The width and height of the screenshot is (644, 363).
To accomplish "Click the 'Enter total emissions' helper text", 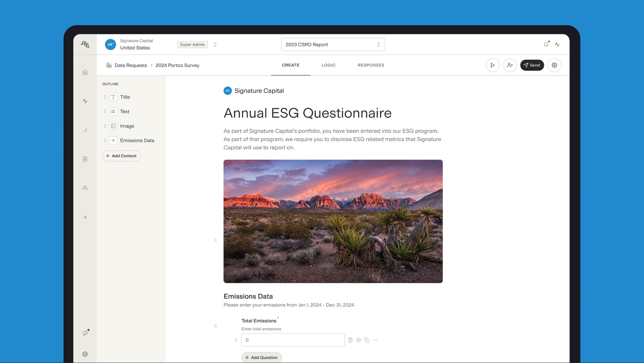I will coord(261,329).
